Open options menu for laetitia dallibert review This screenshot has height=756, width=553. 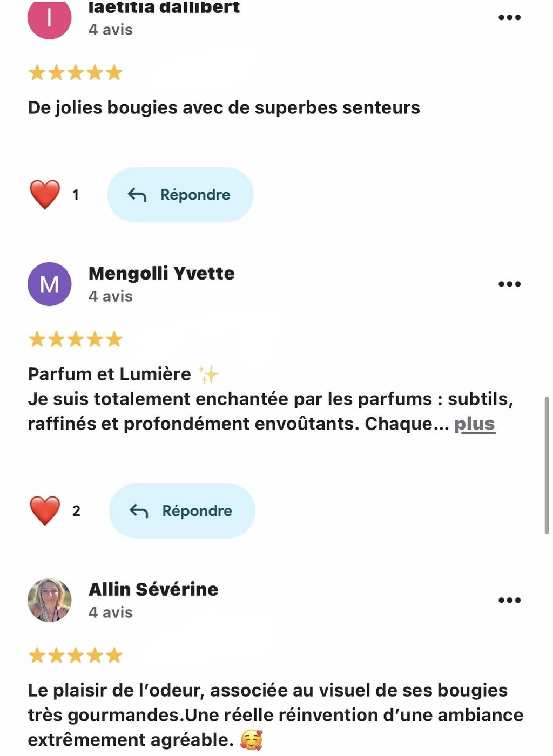click(509, 18)
